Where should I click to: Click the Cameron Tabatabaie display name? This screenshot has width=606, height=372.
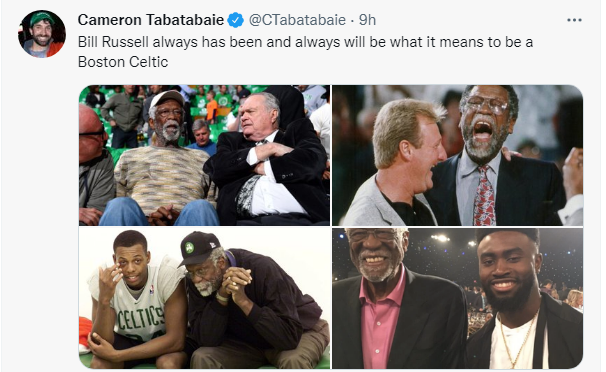(x=151, y=20)
